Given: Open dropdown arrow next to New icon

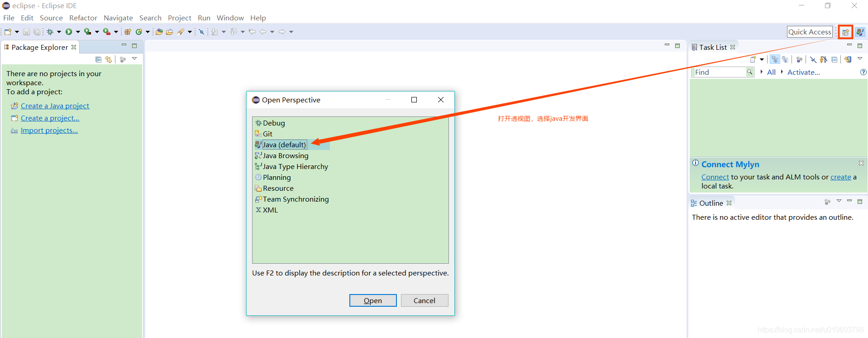Looking at the screenshot, I should pyautogui.click(x=17, y=32).
